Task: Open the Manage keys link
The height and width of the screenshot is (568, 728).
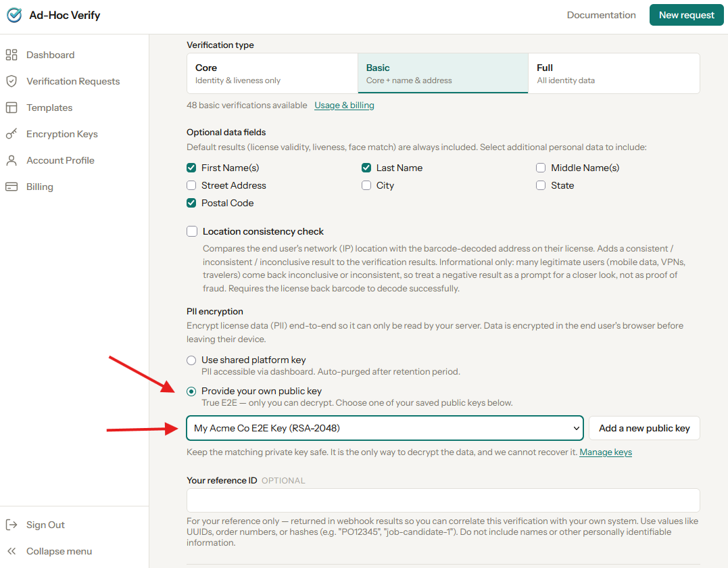Action: click(606, 452)
